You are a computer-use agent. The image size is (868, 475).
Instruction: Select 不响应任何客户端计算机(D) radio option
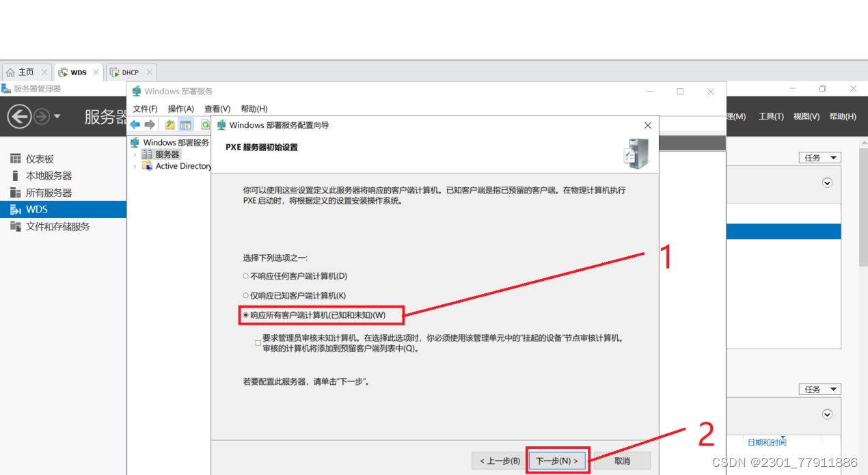tap(295, 276)
